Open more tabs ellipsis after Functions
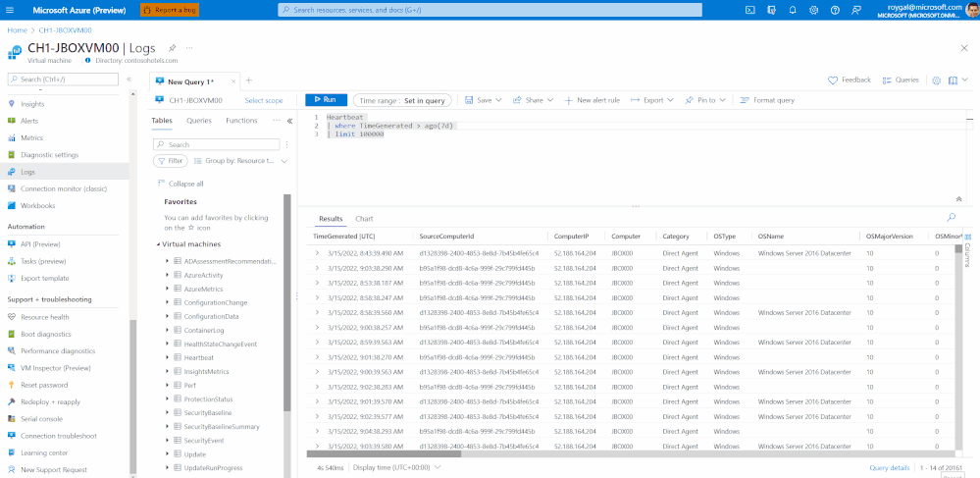Viewport: 980px width, 478px height. click(x=277, y=121)
